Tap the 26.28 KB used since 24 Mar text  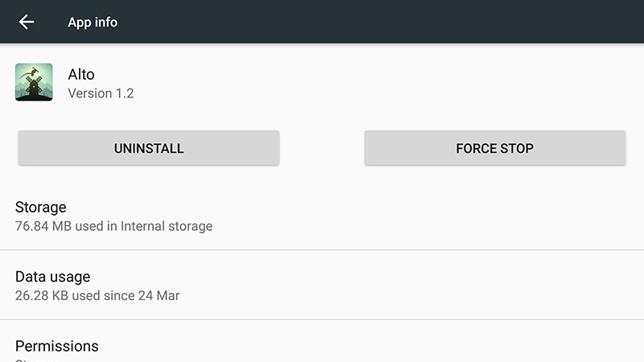pyautogui.click(x=97, y=295)
